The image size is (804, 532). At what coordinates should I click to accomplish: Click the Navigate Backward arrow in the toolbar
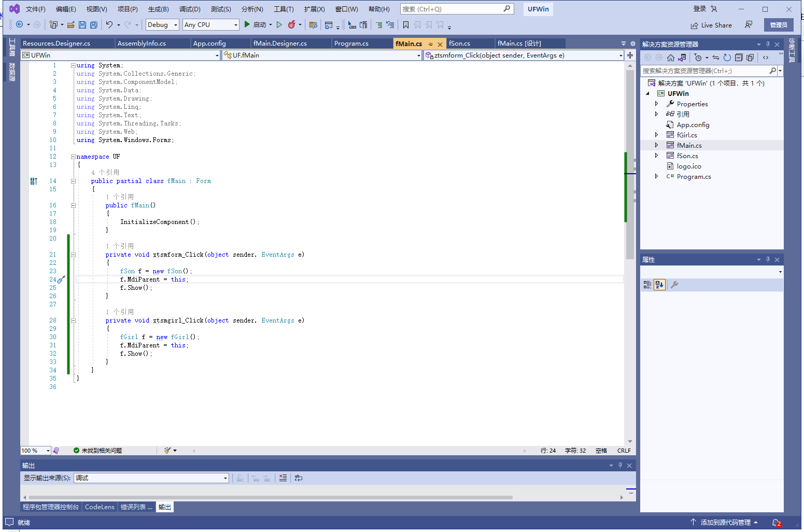(x=20, y=24)
